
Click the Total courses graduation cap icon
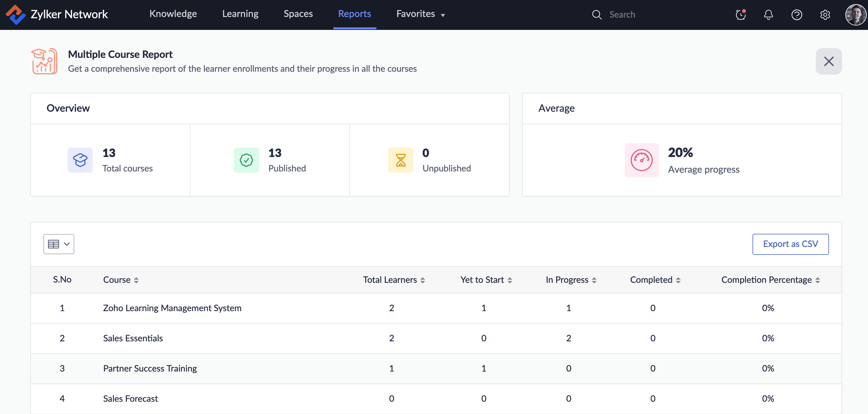click(x=80, y=160)
